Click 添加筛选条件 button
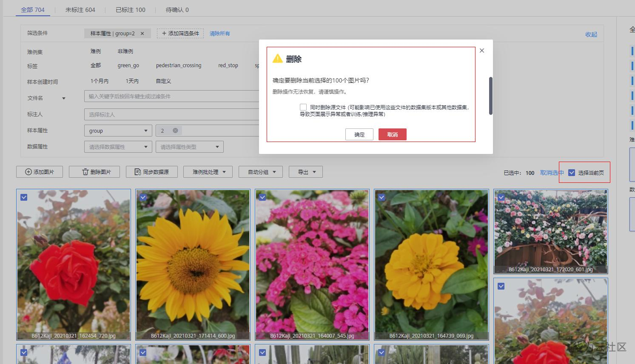Image resolution: width=635 pixels, height=364 pixels. coord(180,34)
